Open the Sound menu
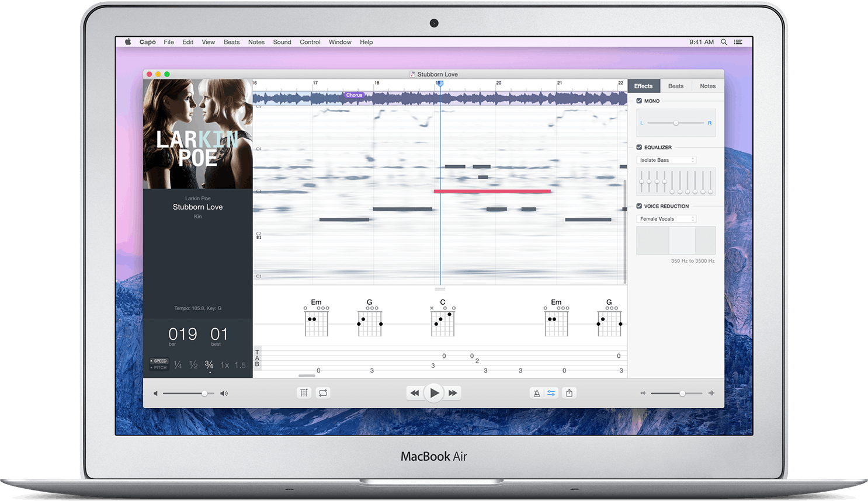868x501 pixels. click(282, 42)
